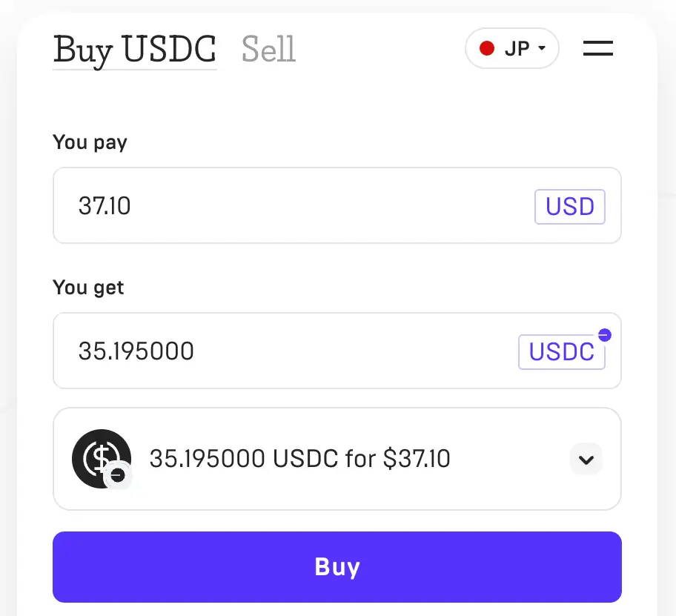The width and height of the screenshot is (676, 616).
Task: Click the 'You pay' label
Action: tap(90, 142)
